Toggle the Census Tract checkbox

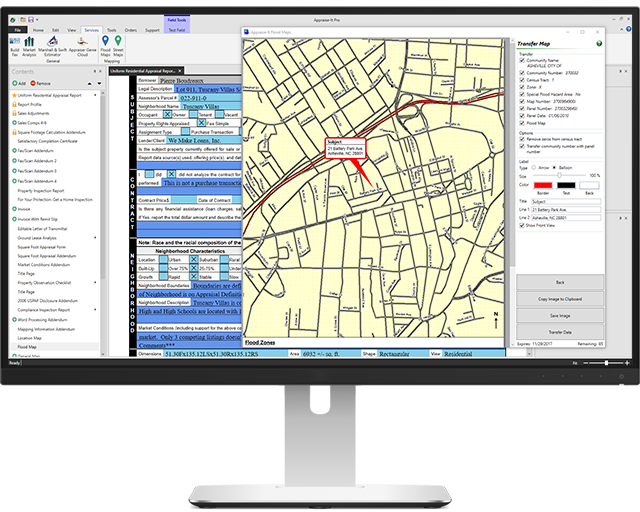(522, 80)
